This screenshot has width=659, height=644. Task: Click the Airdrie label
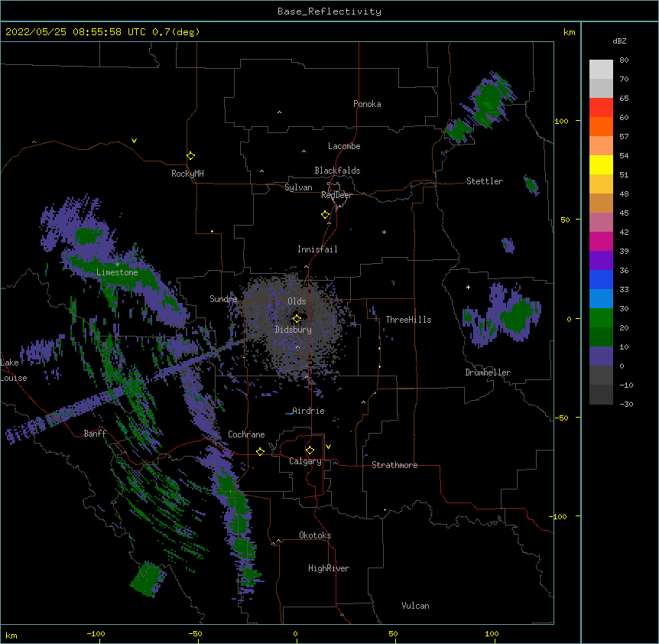308,411
